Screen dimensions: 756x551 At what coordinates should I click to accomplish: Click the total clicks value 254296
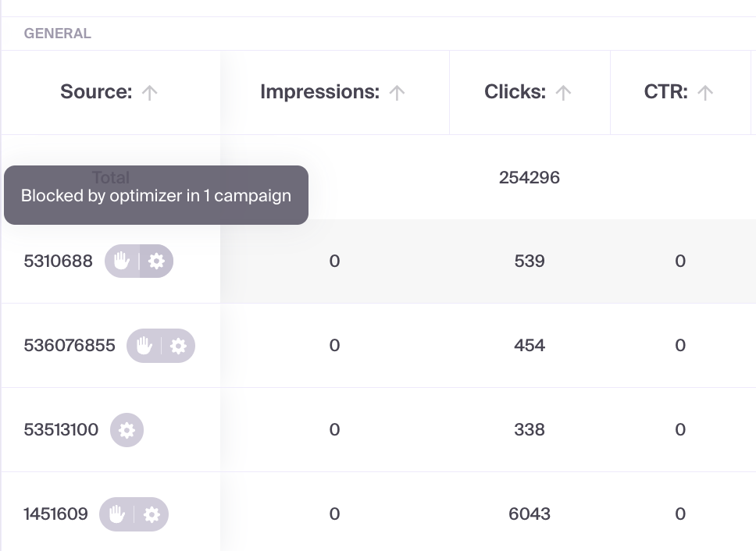(x=530, y=177)
